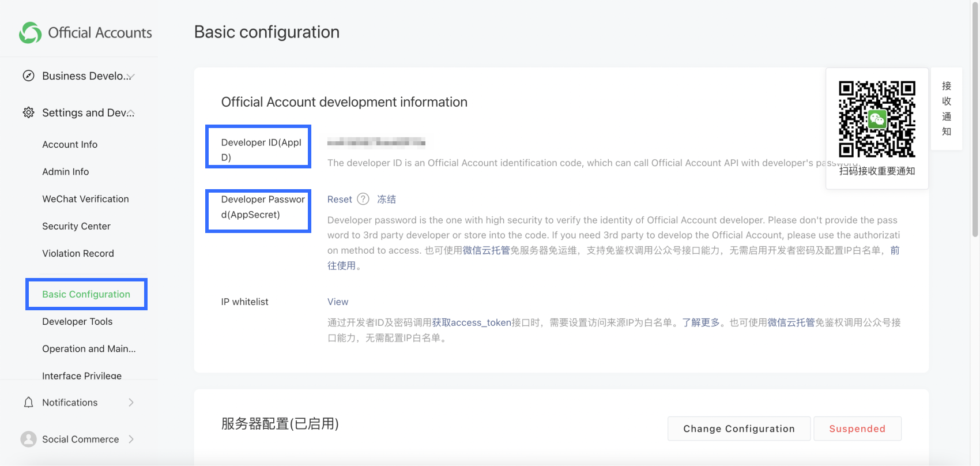Image resolution: width=980 pixels, height=466 pixels.
Task: Select Basic Configuration in the sidebar
Action: [86, 294]
